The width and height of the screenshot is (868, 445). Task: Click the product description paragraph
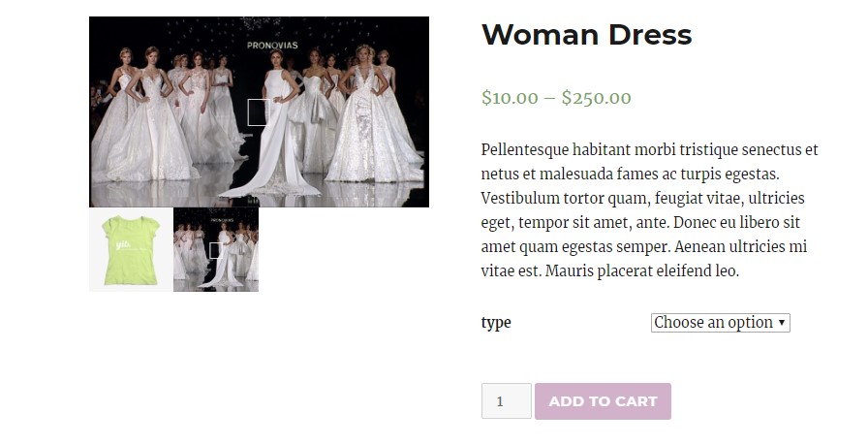(x=649, y=210)
